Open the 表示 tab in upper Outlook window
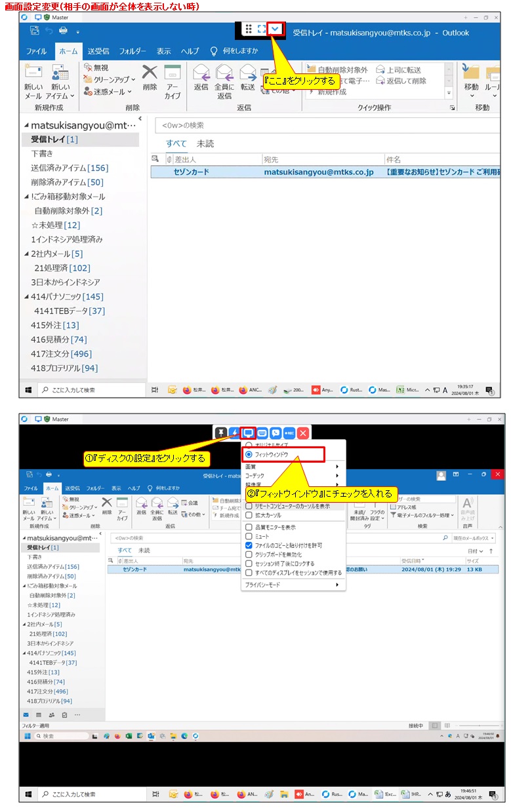 pos(164,51)
